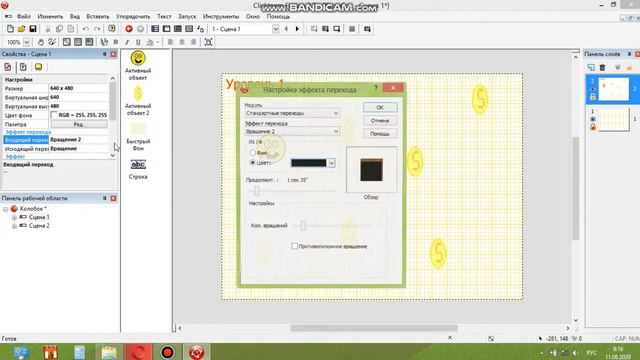Screen dimensions: 640x360
Task: Click the grey Stop icon beside Run
Action: (x=140, y=29)
